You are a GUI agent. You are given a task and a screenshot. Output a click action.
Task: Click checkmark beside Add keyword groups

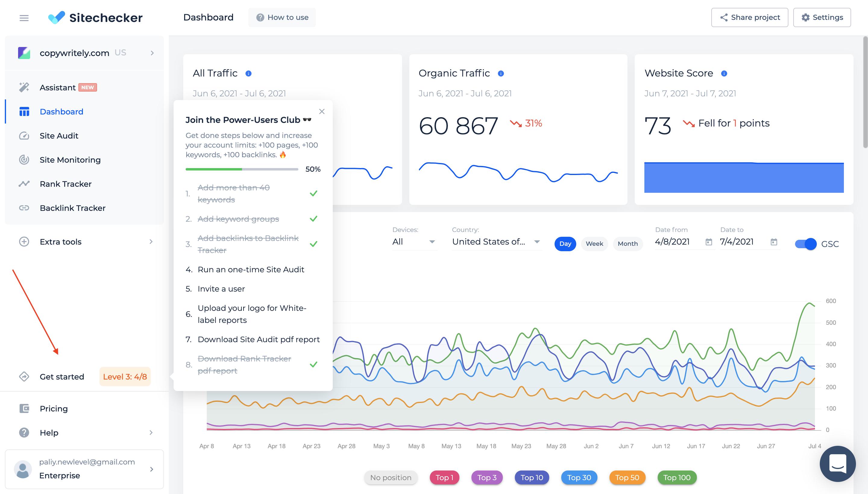[x=314, y=218]
